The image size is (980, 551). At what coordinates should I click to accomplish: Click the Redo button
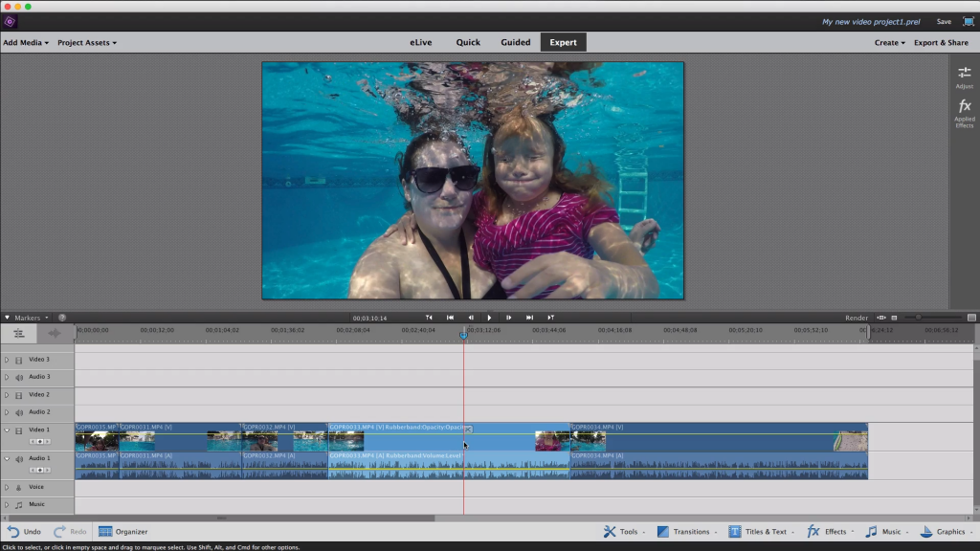pyautogui.click(x=70, y=532)
